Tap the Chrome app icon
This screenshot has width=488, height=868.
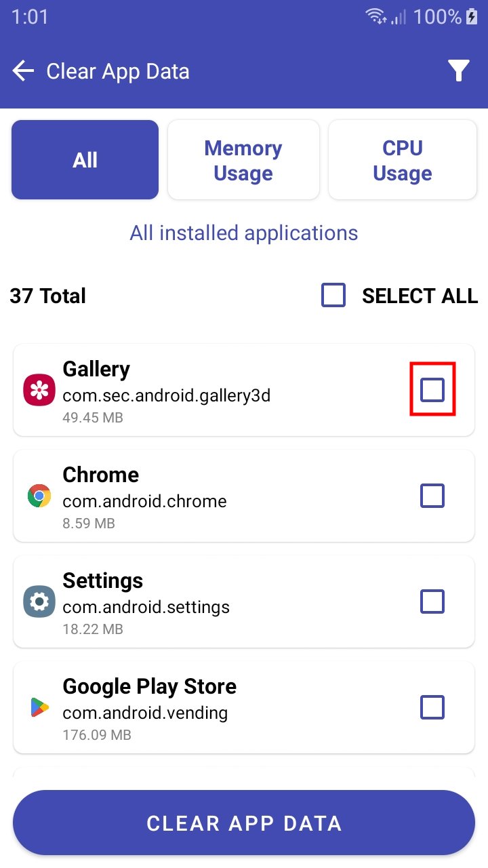[39, 496]
